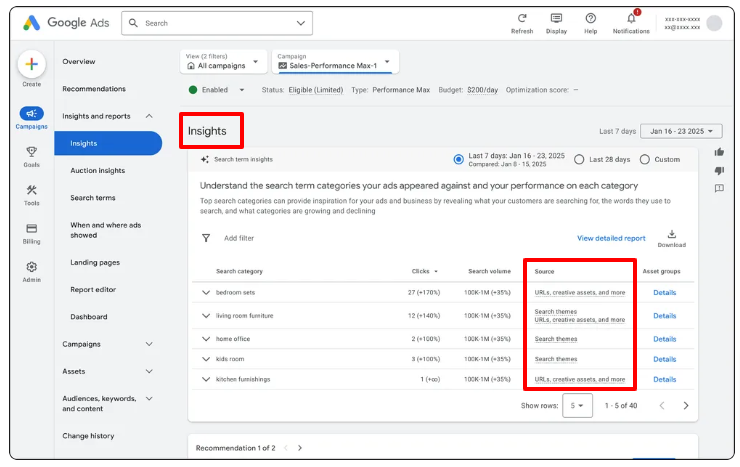Open the Billing section icon
Viewport: 740px width, 467px height.
coord(32,229)
